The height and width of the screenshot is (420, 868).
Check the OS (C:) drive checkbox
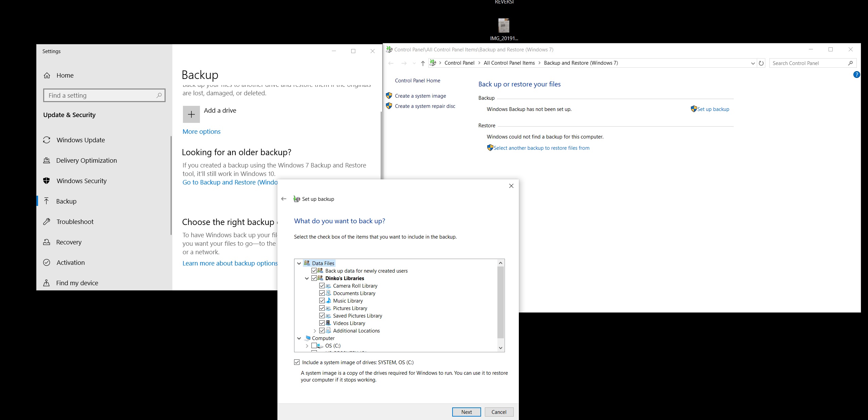point(314,346)
